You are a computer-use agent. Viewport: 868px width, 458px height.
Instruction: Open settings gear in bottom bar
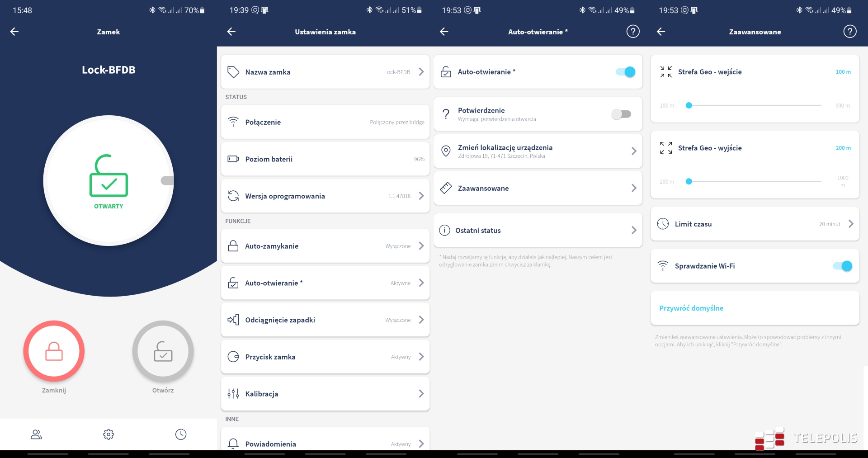(108, 434)
